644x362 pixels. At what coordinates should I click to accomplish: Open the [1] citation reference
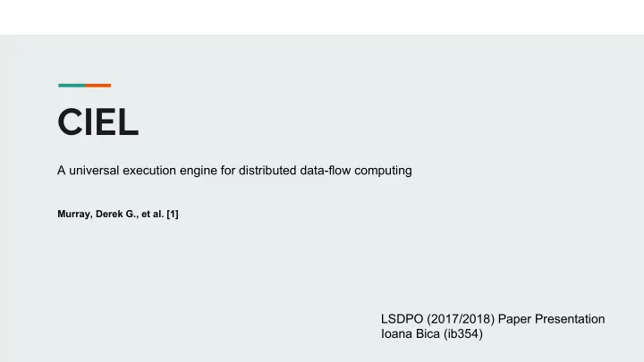173,214
